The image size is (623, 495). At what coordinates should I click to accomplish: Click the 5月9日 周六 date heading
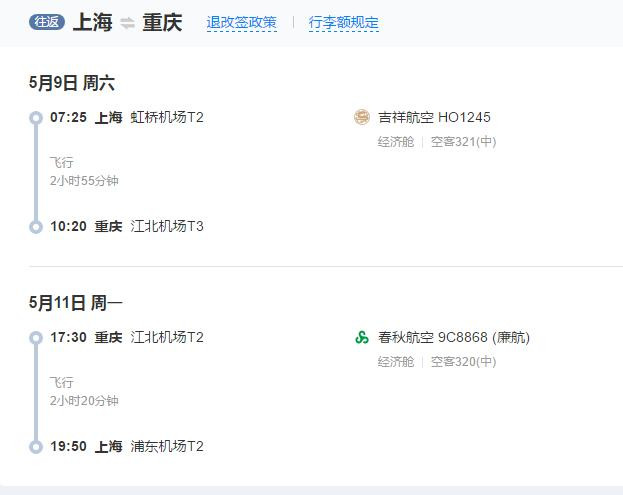(x=72, y=83)
